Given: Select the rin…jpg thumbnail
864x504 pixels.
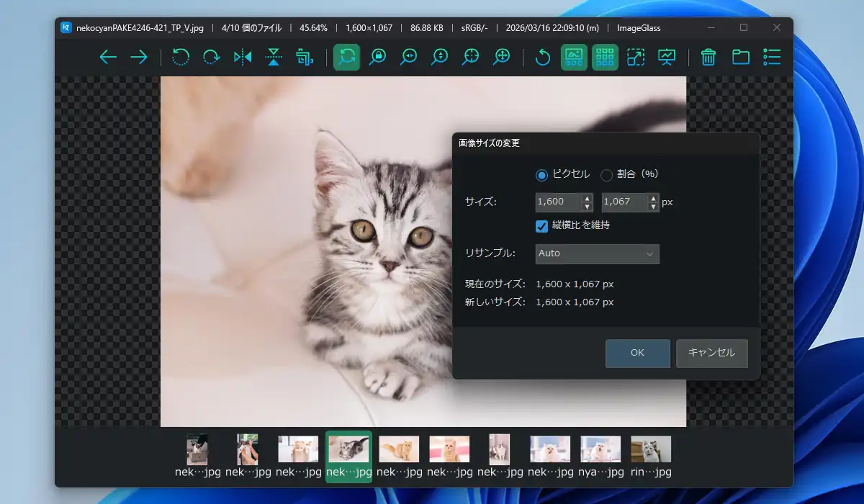Looking at the screenshot, I should pyautogui.click(x=651, y=456).
